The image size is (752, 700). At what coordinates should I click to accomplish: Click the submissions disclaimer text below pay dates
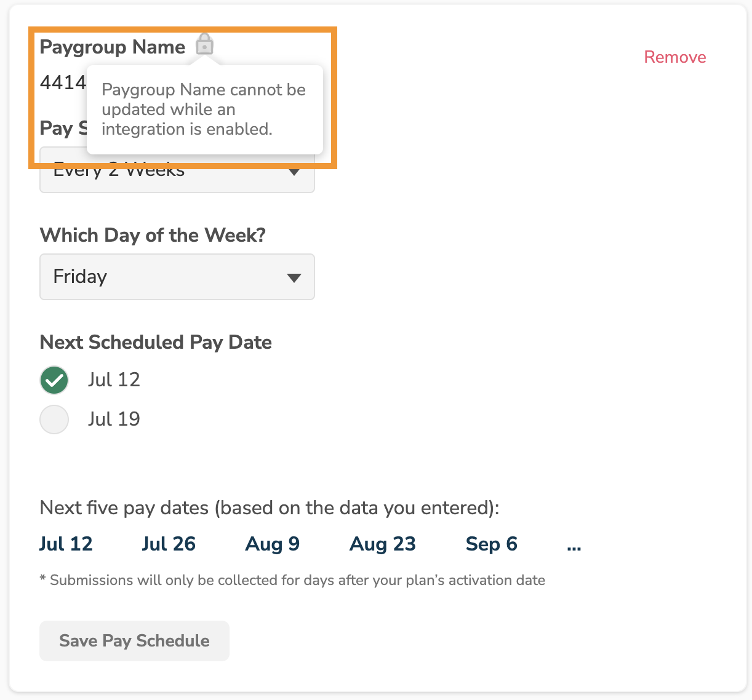click(292, 579)
